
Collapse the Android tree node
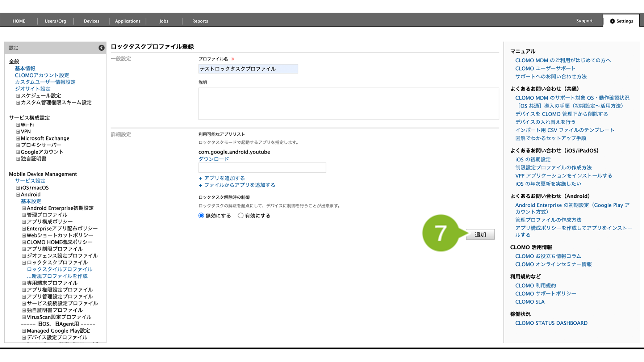pyautogui.click(x=18, y=195)
